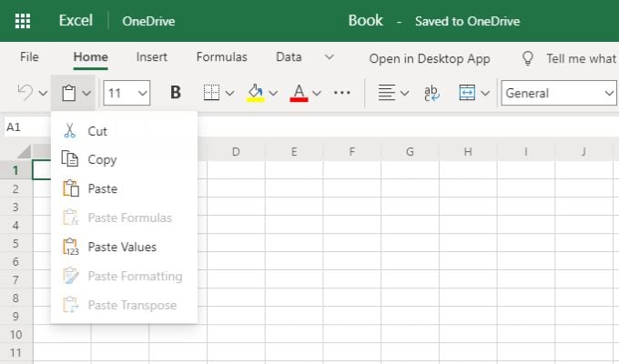
Task: Click the Merge cells icon
Action: click(x=467, y=92)
